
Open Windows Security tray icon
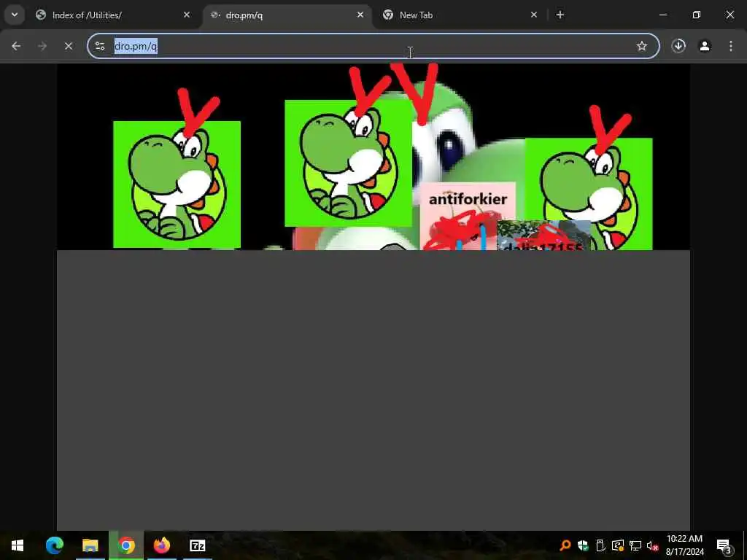(583, 545)
